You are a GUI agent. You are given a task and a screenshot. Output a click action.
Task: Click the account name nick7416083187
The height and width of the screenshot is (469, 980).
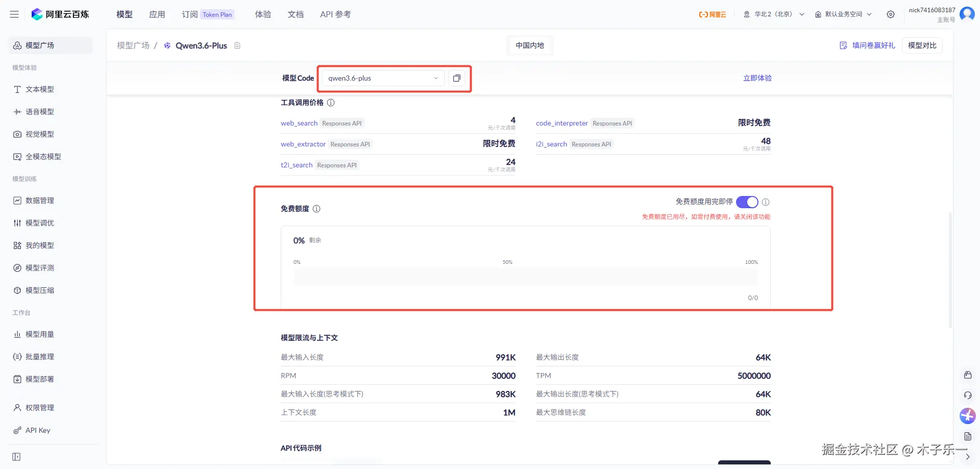tap(932, 10)
